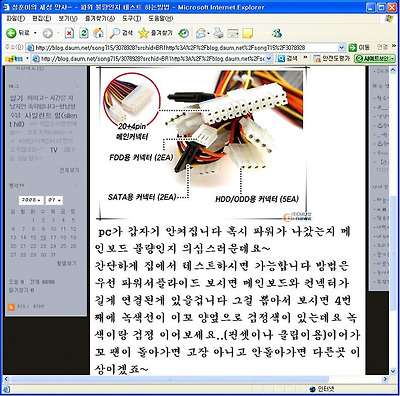Click the horizontal scrollbar right arrow

[x=385, y=379]
